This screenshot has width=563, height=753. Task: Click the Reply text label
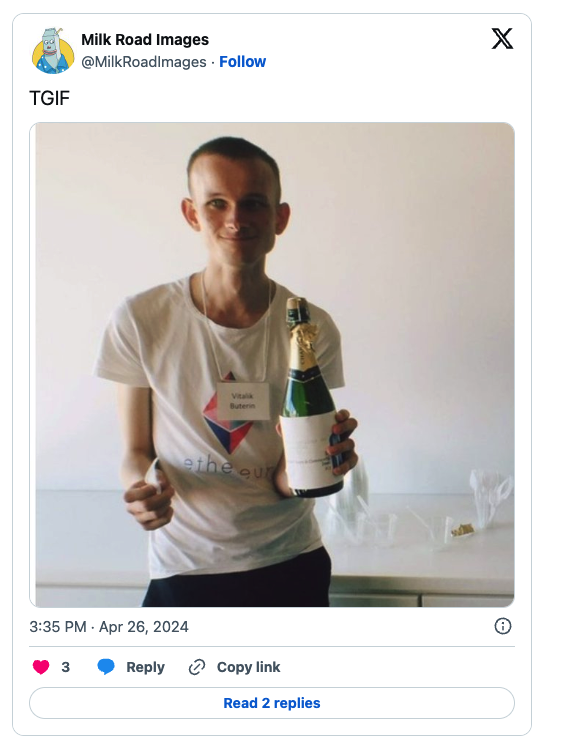(x=145, y=667)
